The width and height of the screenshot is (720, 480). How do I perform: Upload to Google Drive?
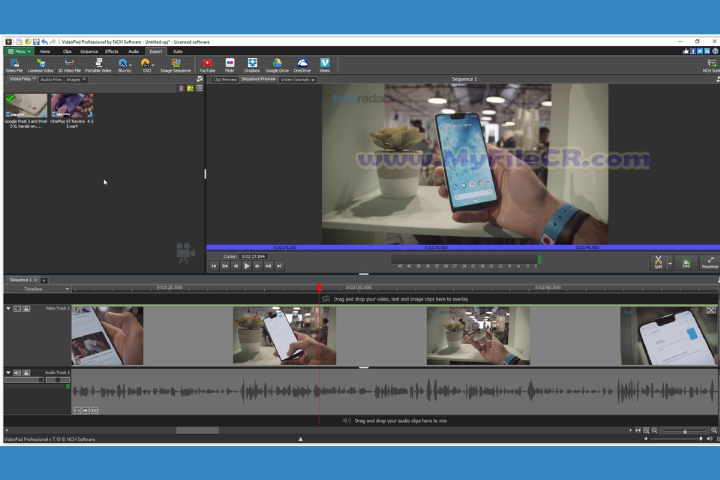pos(277,65)
